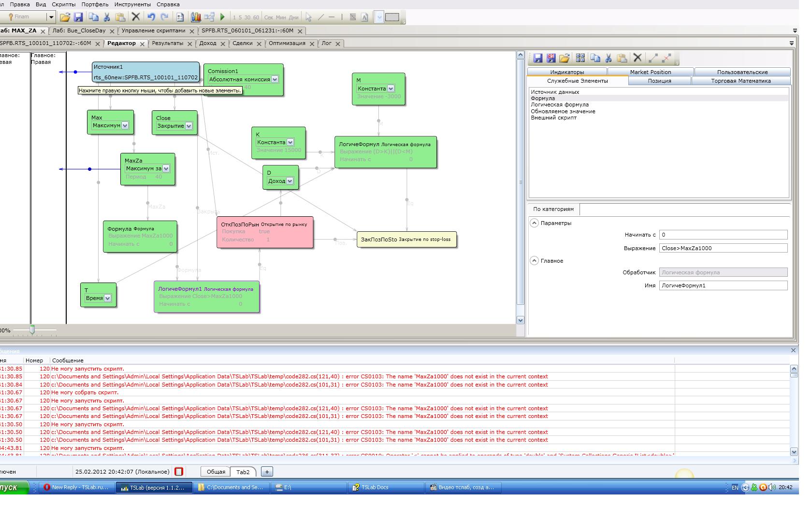Switch to the Оптимизация tab
The width and height of the screenshot is (812, 508).
pos(287,44)
